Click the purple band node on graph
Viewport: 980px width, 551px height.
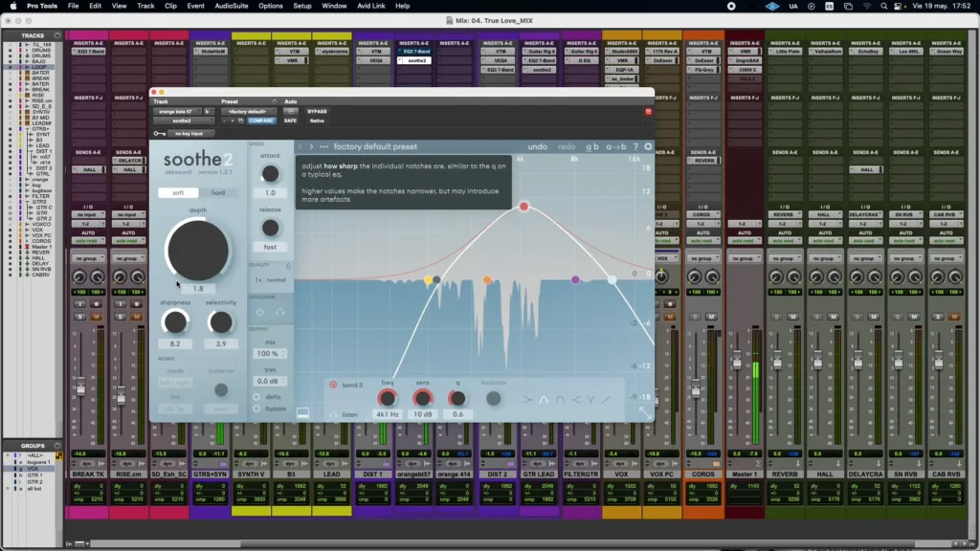pyautogui.click(x=575, y=280)
